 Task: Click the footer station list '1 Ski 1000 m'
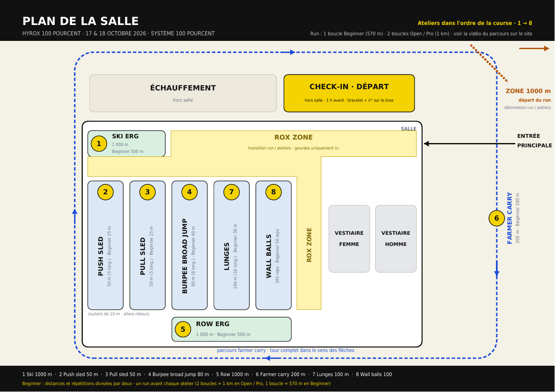click(x=207, y=374)
